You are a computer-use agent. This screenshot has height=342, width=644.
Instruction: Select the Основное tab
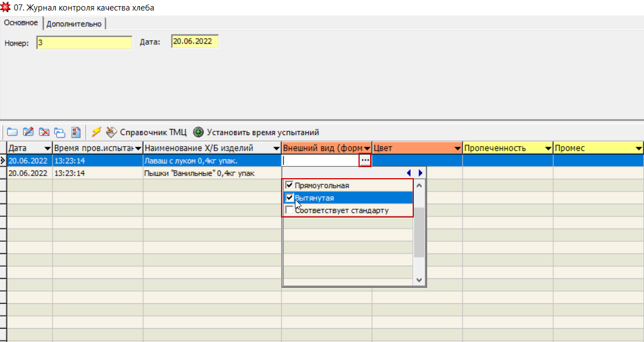point(21,23)
